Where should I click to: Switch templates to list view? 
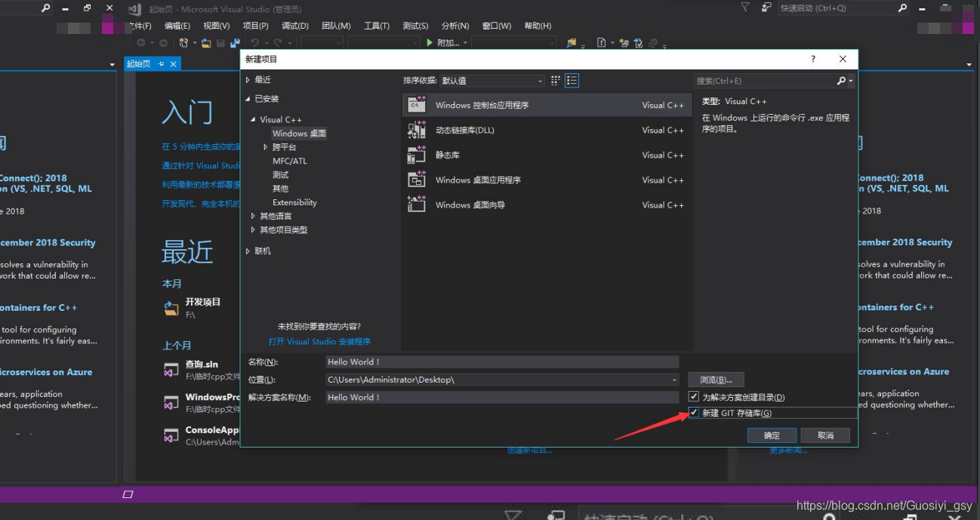pyautogui.click(x=572, y=81)
